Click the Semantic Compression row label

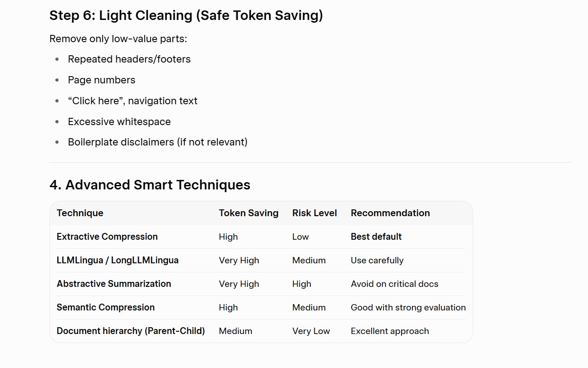(106, 307)
